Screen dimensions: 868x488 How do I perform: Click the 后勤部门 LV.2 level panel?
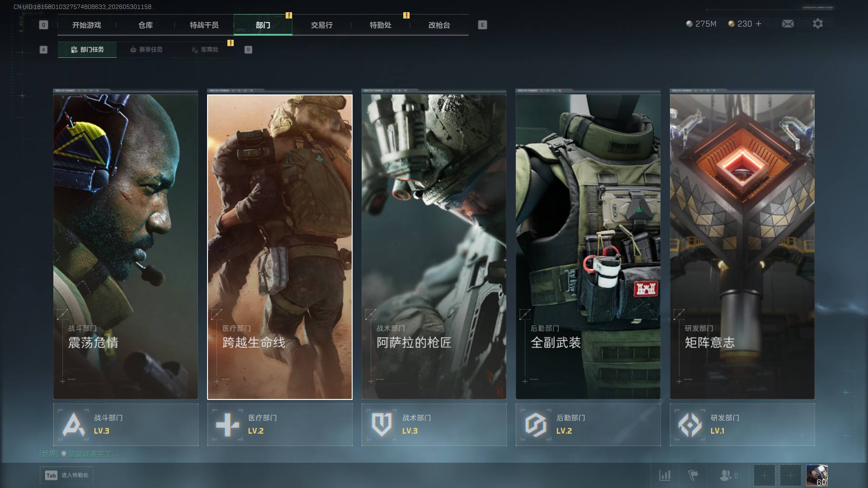coord(588,424)
